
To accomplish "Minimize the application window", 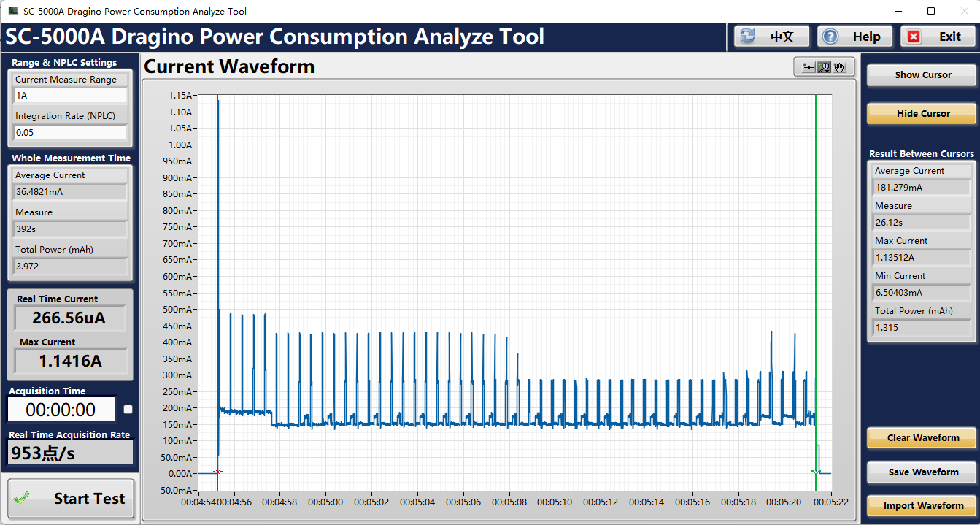I will (x=898, y=11).
